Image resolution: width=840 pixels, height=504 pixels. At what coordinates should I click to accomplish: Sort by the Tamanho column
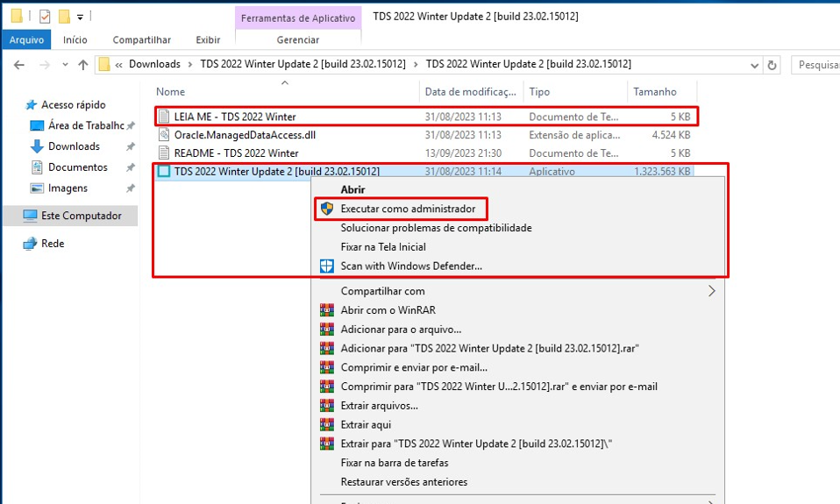[655, 91]
